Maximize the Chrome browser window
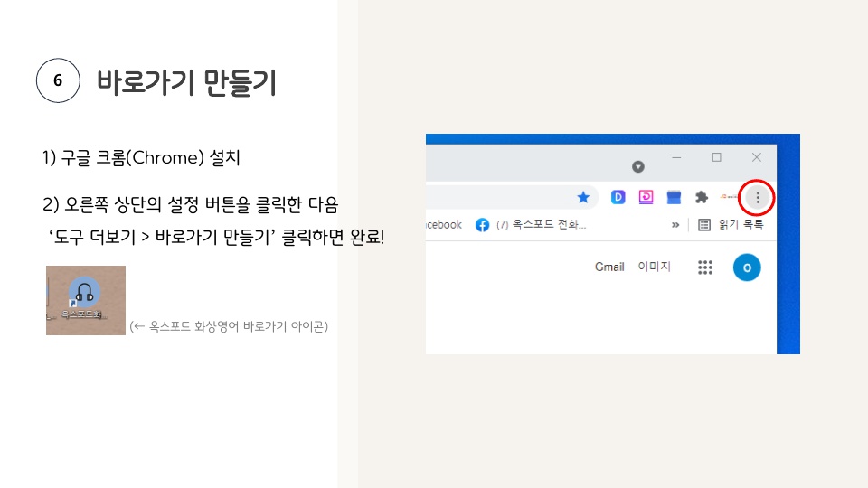868x488 pixels. [x=717, y=157]
